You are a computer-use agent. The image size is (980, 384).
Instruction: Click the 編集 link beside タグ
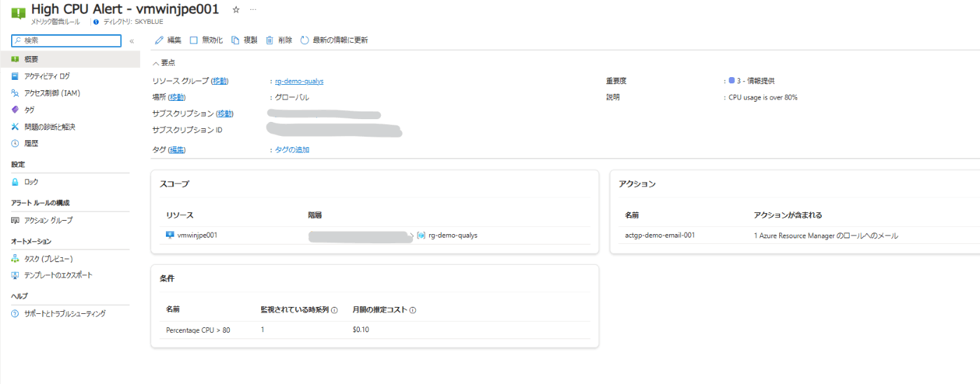click(x=176, y=149)
